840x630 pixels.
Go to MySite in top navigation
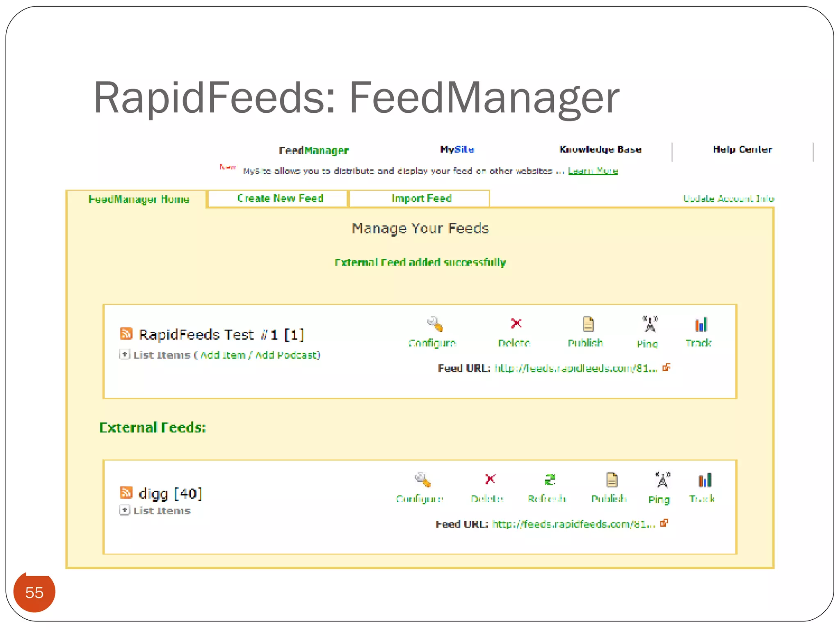tap(457, 149)
